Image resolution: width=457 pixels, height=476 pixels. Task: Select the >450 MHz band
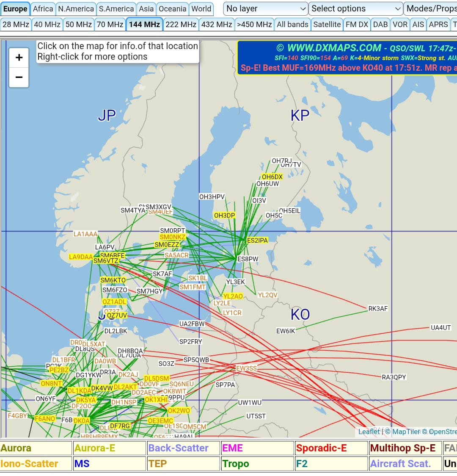254,24
